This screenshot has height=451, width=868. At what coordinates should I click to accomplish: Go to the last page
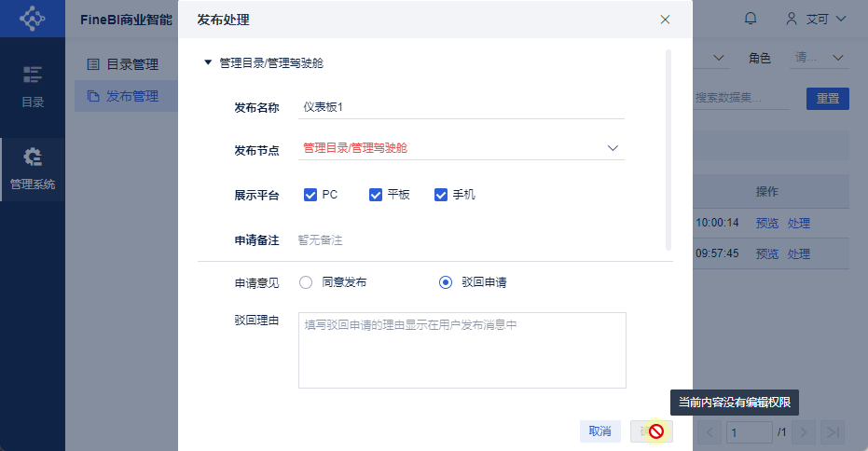(834, 431)
